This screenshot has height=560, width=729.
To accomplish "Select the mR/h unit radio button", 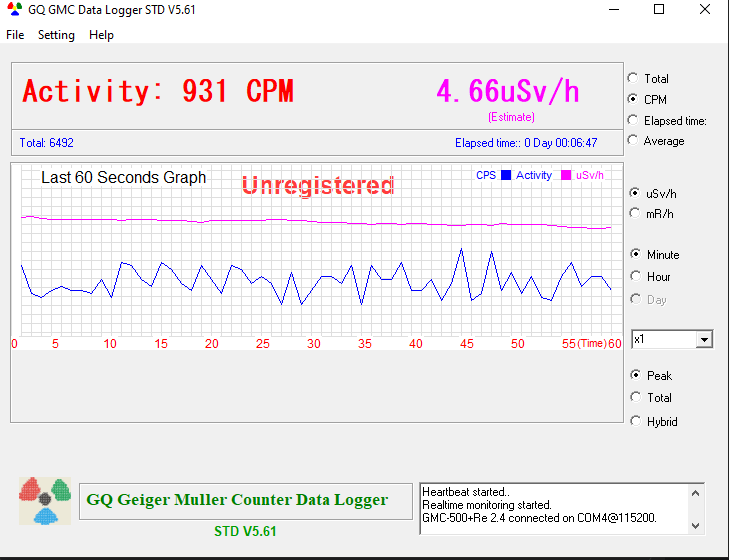I will [x=635, y=213].
